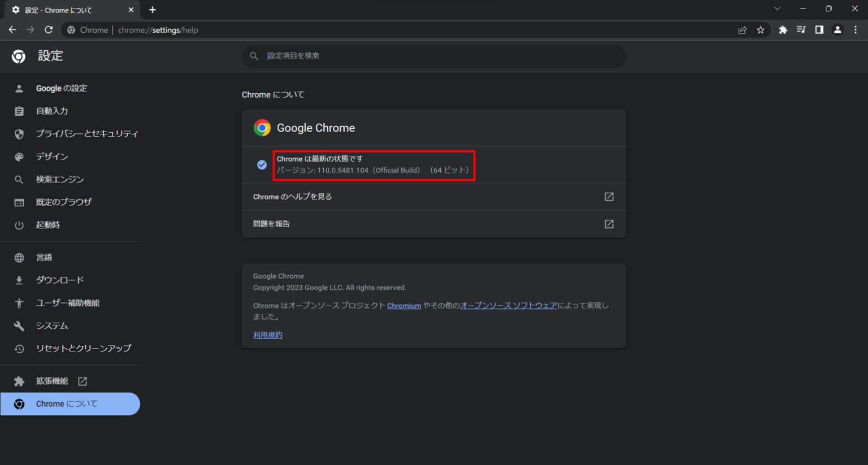868x465 pixels.
Task: Reload the page with the refresh icon
Action: click(49, 30)
